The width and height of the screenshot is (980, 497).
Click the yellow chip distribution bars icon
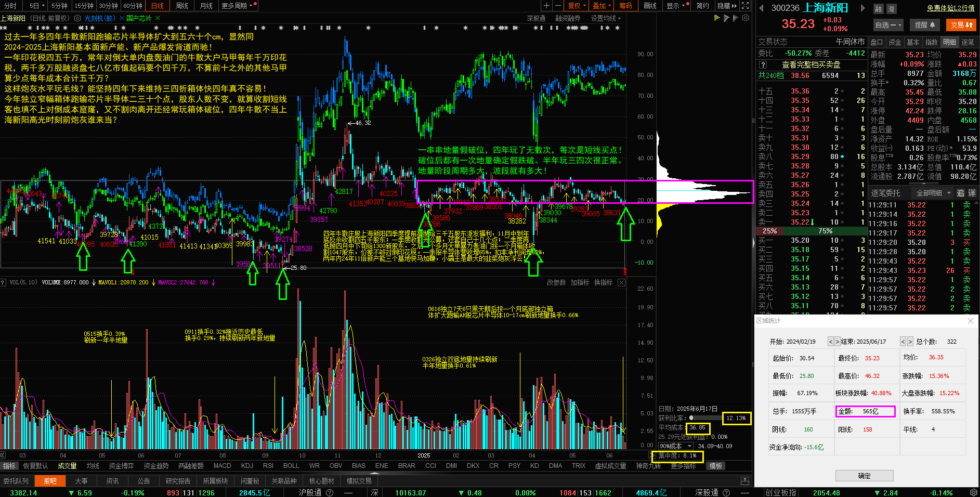[x=717, y=18]
